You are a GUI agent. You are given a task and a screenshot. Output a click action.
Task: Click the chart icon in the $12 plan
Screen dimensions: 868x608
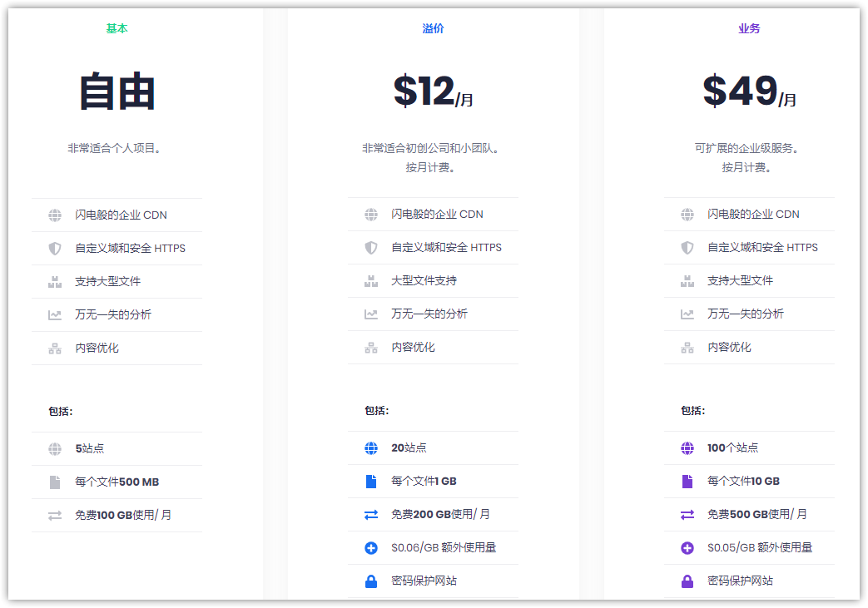[x=371, y=314]
